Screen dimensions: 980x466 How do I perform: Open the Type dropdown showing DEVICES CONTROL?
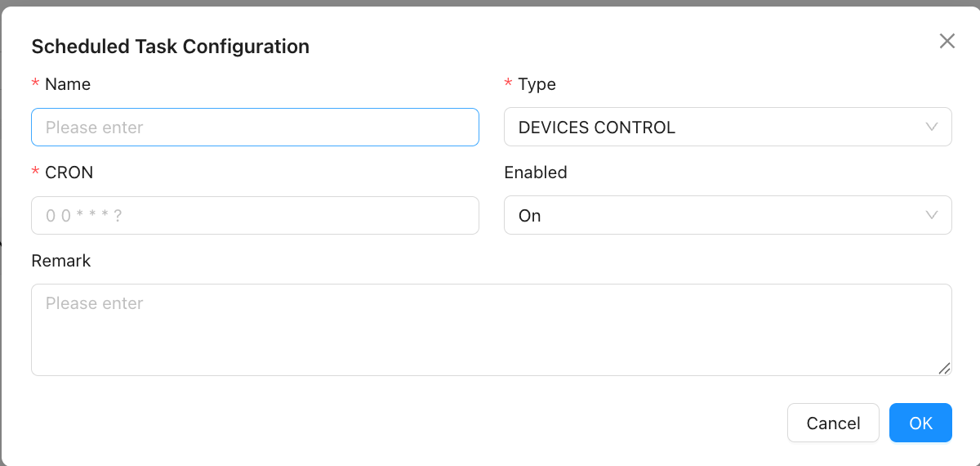[x=719, y=128]
